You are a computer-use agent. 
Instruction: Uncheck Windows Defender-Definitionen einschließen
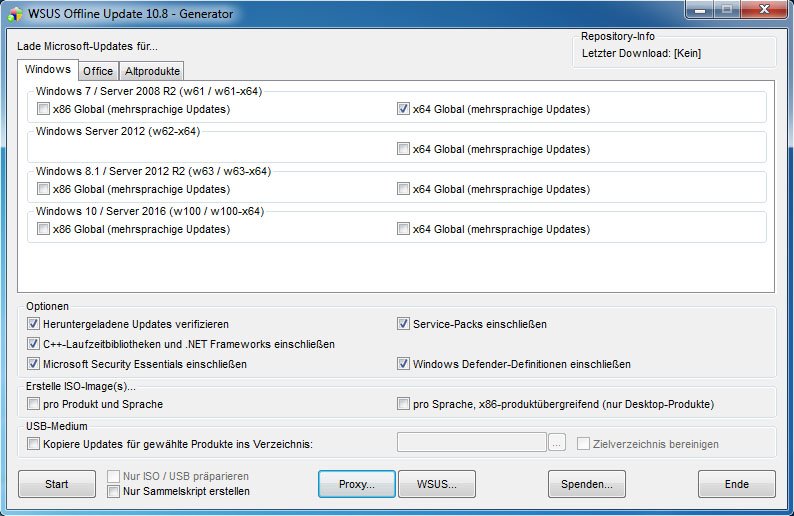tap(403, 364)
